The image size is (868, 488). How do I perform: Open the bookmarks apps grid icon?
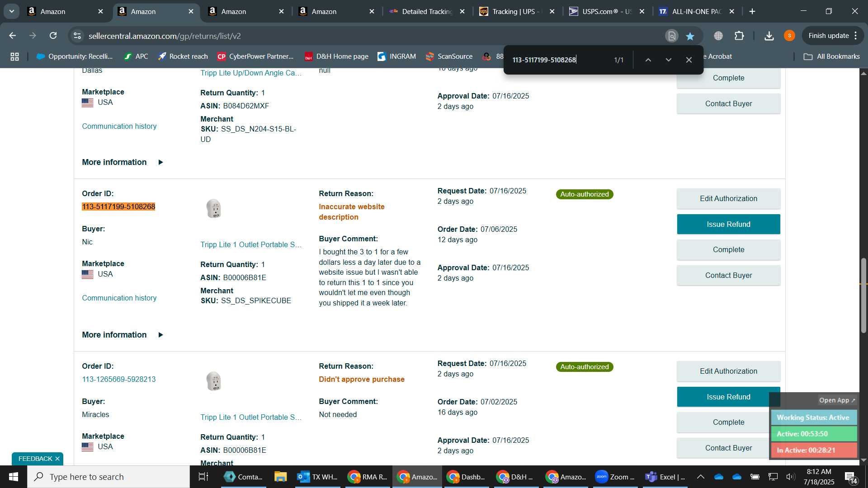click(x=14, y=56)
